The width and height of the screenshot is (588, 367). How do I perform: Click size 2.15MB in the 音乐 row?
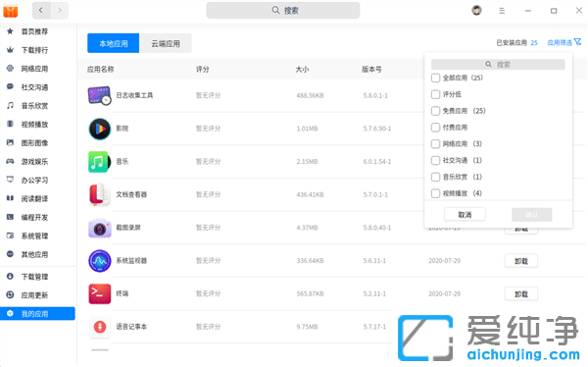[307, 162]
